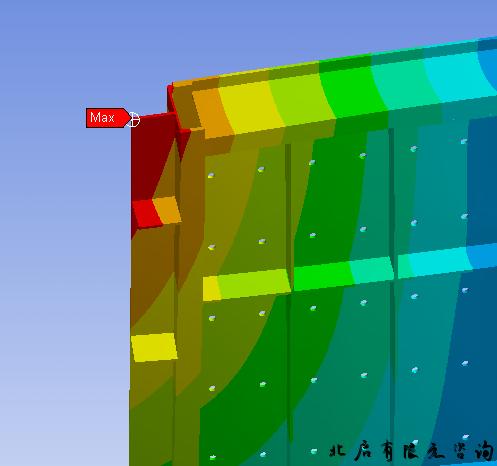497x466 pixels.
Task: Select the bright green segment of top flange
Action: pyautogui.click(x=353, y=91)
